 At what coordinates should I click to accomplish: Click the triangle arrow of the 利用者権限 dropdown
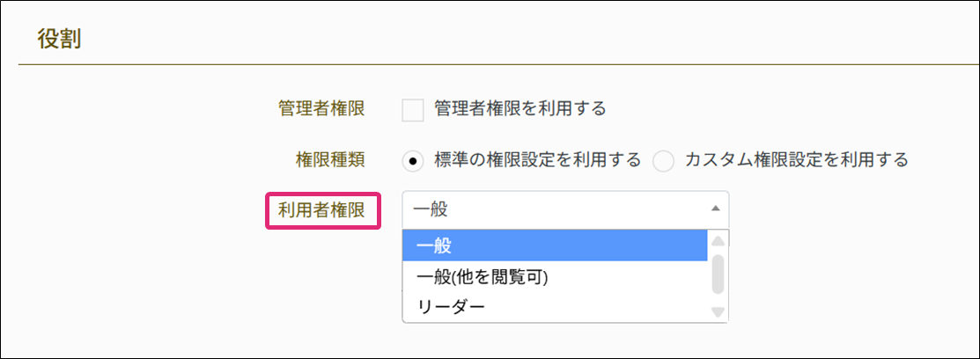tap(715, 209)
